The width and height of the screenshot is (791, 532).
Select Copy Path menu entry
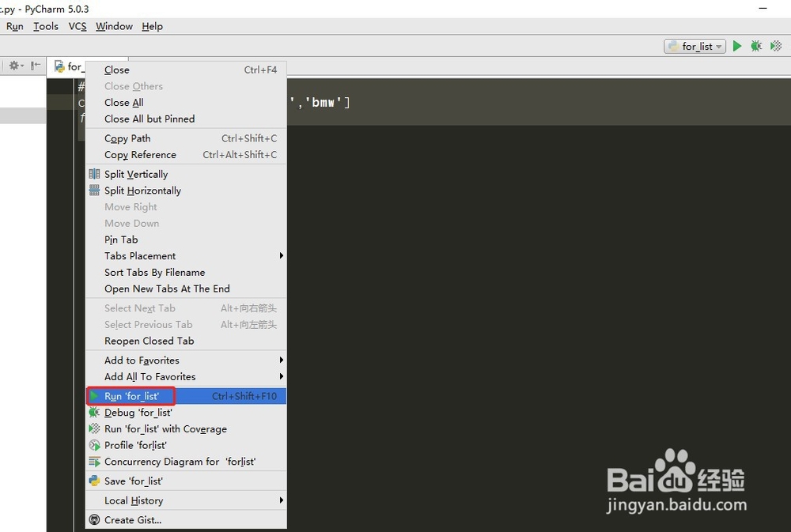pos(186,138)
